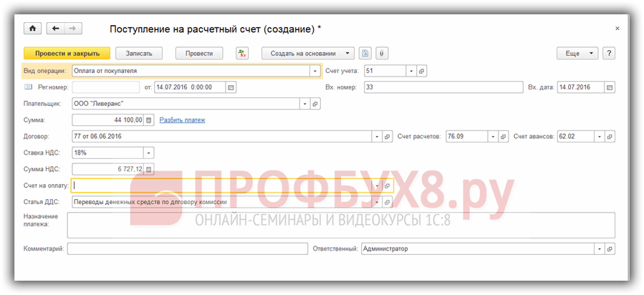Click Статья ДДС field text
Image resolution: width=644 pixels, height=295 pixels.
point(222,202)
